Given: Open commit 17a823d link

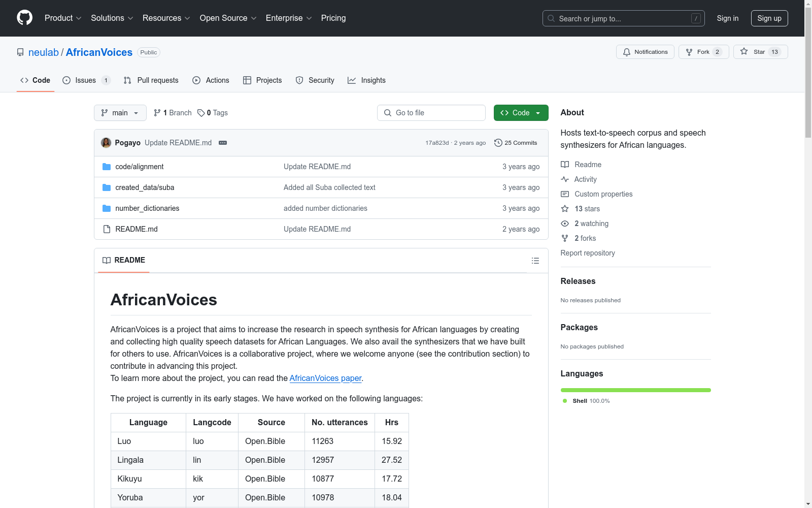Looking at the screenshot, I should (437, 143).
